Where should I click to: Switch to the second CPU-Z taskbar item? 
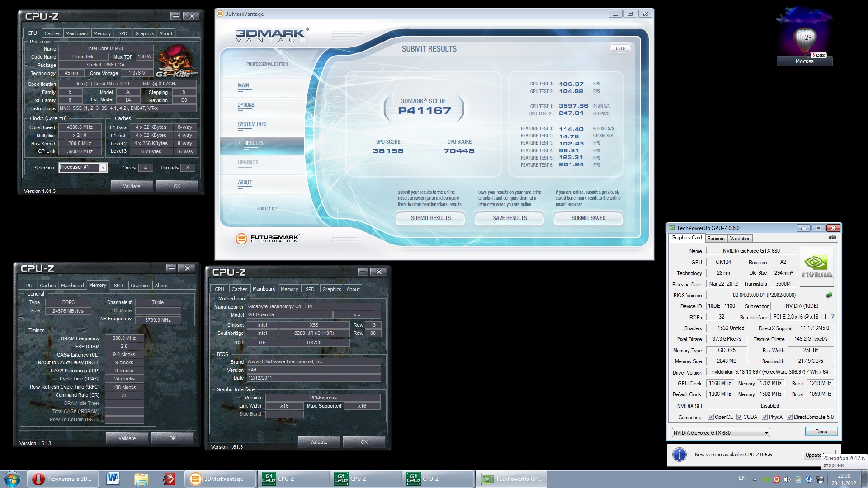tap(365, 479)
